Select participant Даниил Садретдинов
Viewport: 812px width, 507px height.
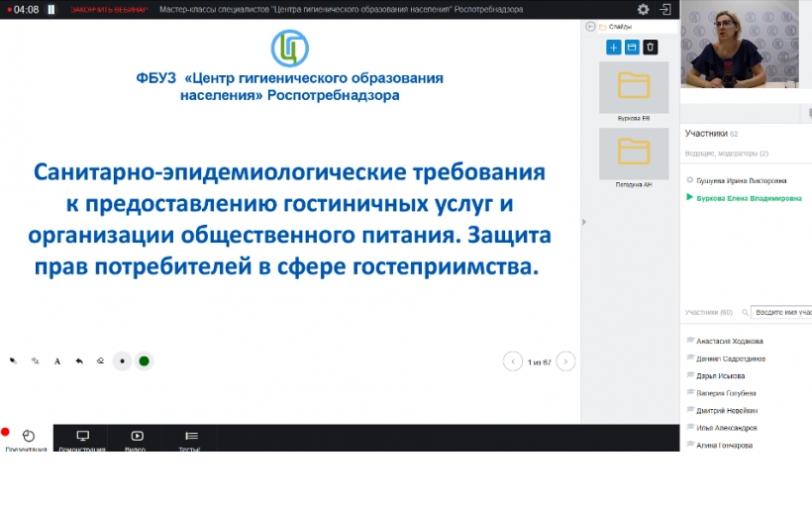(x=731, y=358)
